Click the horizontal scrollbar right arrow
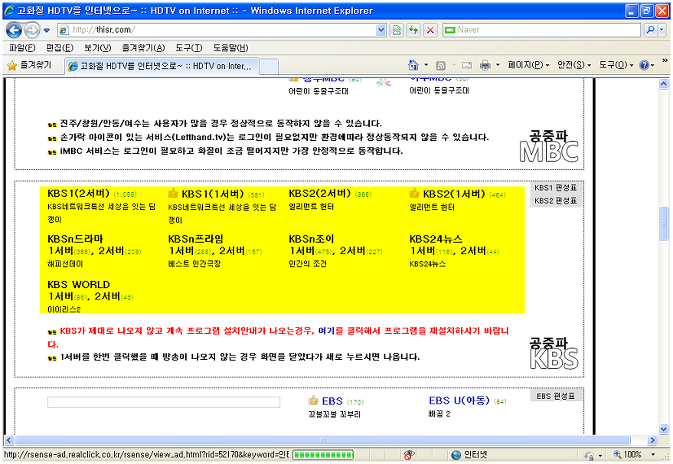Screen dimensions: 673x464 652,440
